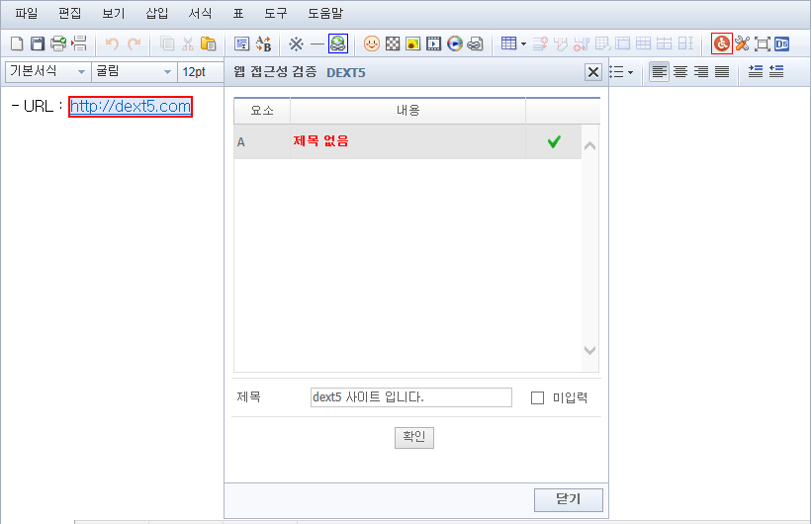Open the web accessibility check wheelchair icon
The height and width of the screenshot is (524, 812).
pos(722,44)
